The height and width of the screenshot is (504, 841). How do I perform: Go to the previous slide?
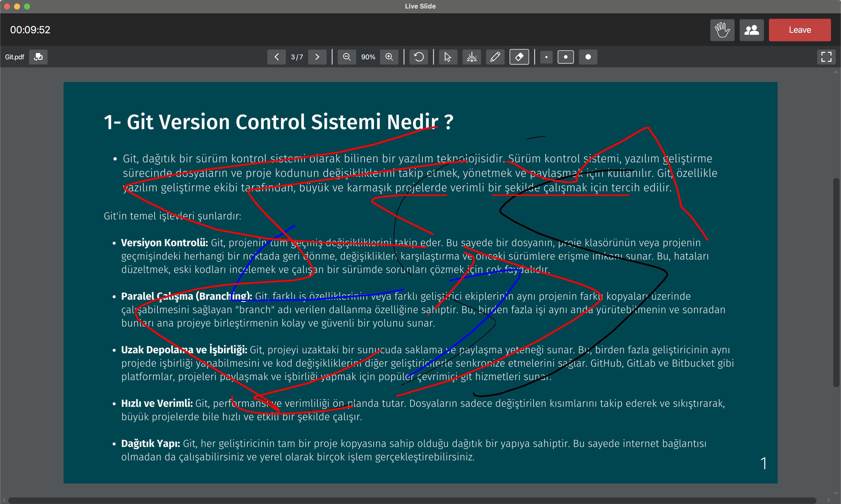[277, 57]
